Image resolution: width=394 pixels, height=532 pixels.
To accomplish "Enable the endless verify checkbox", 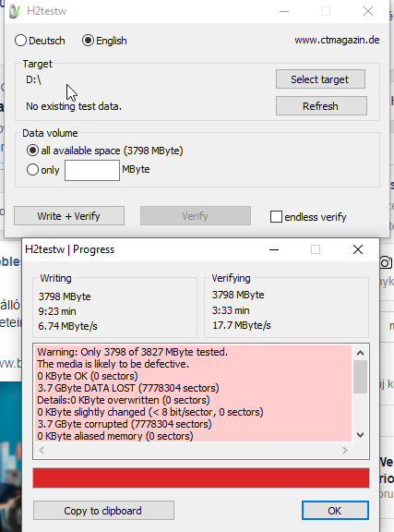I will click(x=276, y=217).
